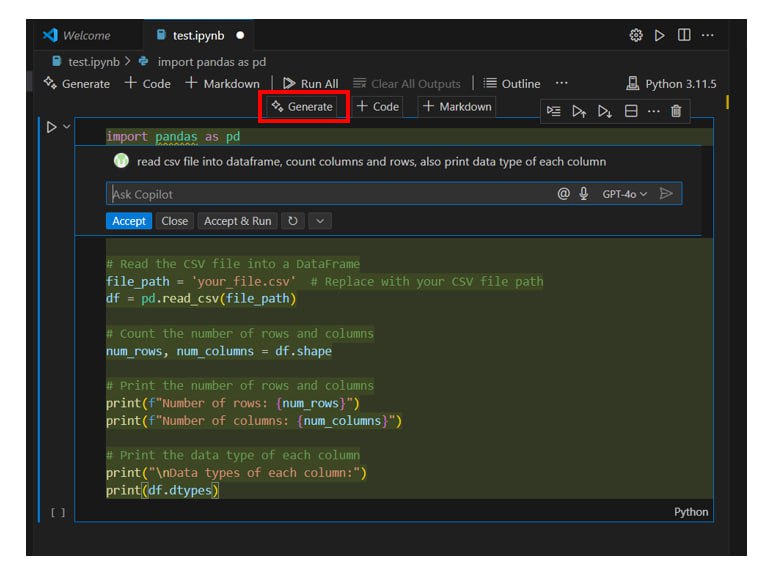Click the 'print(df.dtypes)' line
Screen dimensions: 770x566
click(163, 490)
